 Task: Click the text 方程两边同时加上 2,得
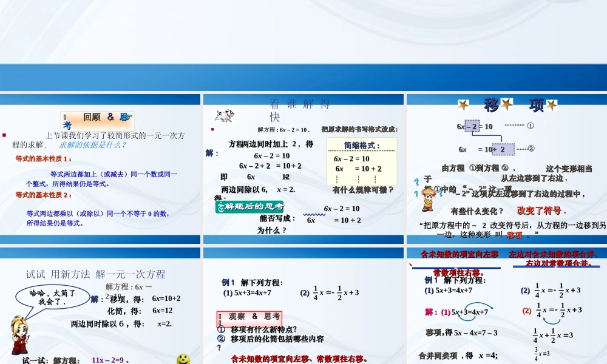point(271,144)
